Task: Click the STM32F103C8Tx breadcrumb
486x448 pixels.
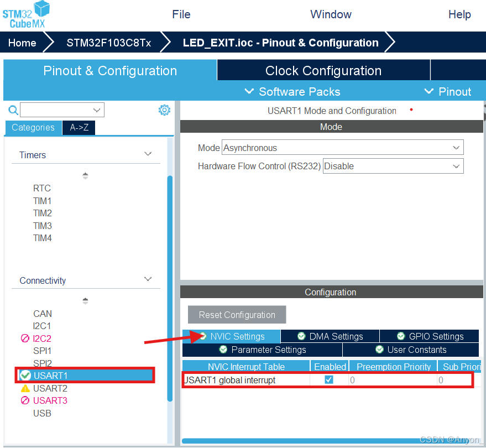Action: [109, 43]
